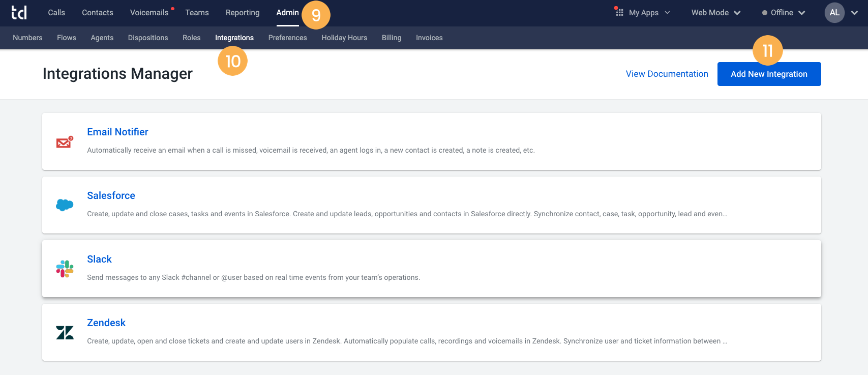868x375 pixels.
Task: Open the Flows submenu item
Action: click(x=67, y=38)
